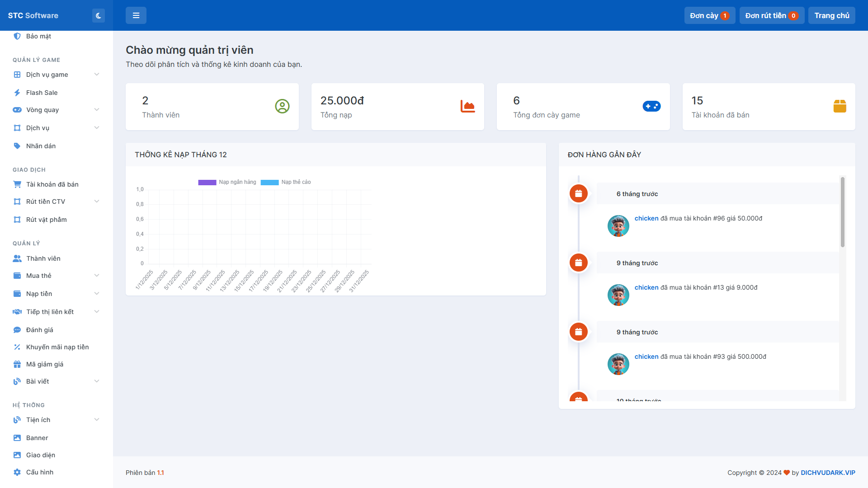
Task: Follow the DICHVUDARK.VIP footer link
Action: pos(827,473)
